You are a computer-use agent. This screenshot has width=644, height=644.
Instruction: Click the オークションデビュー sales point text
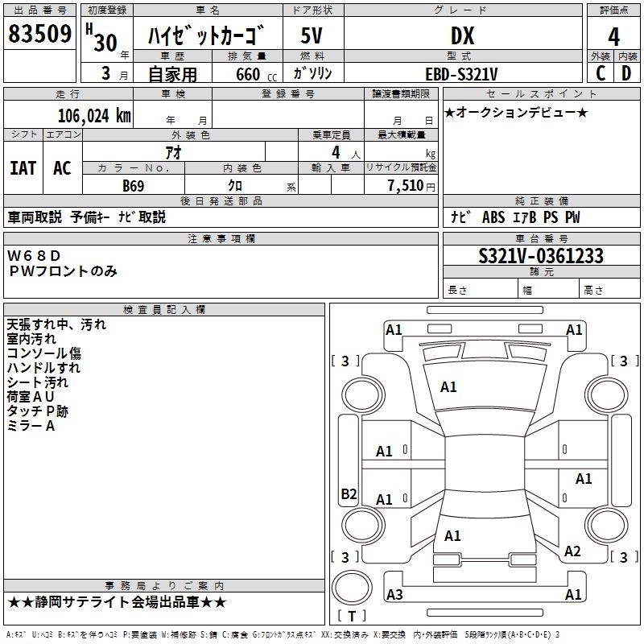[x=515, y=112]
